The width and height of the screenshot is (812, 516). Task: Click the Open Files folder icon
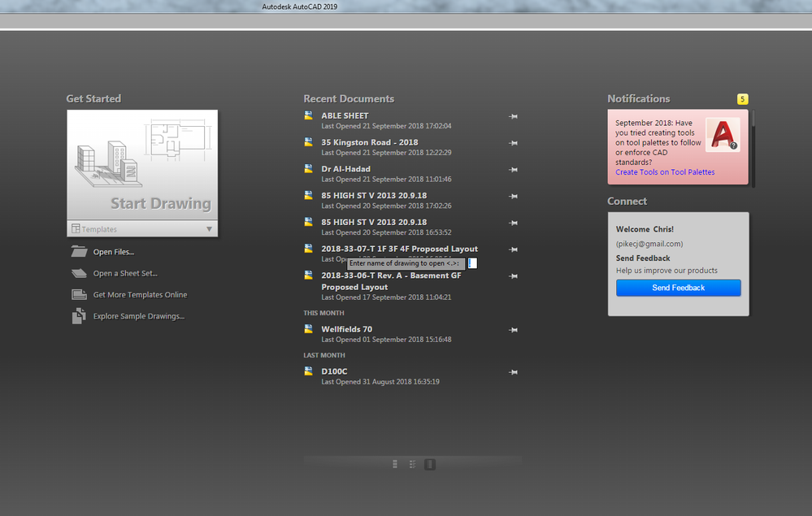point(79,252)
